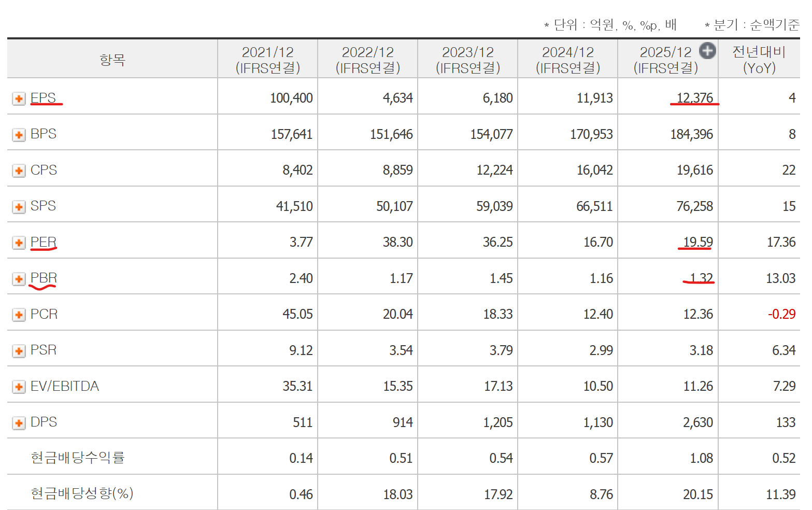Expand the PCR row plus icon
Viewport: 812px width, 510px height.
coord(19,315)
